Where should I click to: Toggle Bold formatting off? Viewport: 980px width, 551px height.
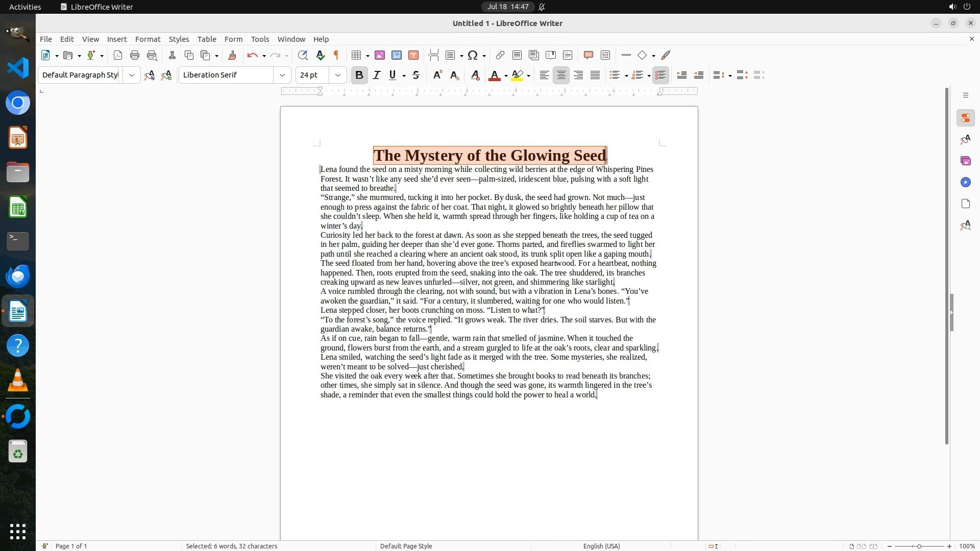359,75
